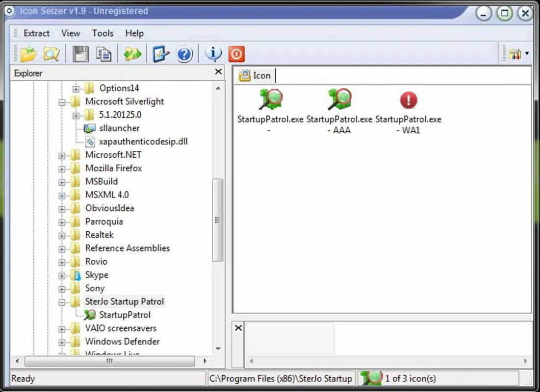Open help with the blue question mark icon
Image resolution: width=540 pixels, height=392 pixels.
[184, 54]
